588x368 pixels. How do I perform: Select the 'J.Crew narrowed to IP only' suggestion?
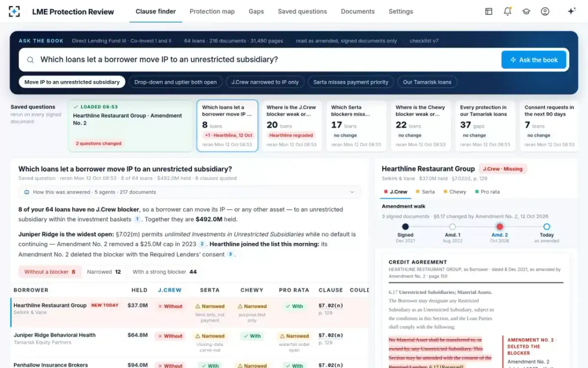click(265, 82)
